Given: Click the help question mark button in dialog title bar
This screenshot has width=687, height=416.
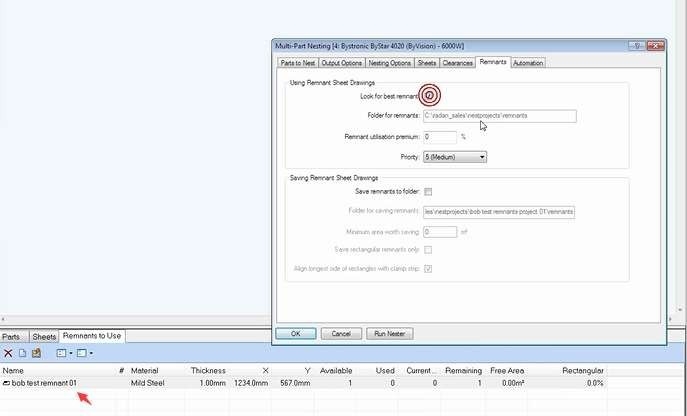Looking at the screenshot, I should [637, 46].
